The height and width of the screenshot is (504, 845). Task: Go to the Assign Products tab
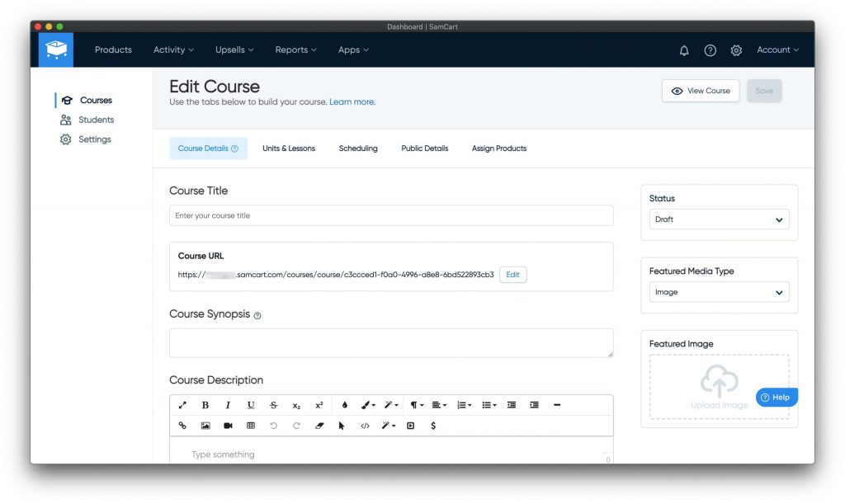499,148
